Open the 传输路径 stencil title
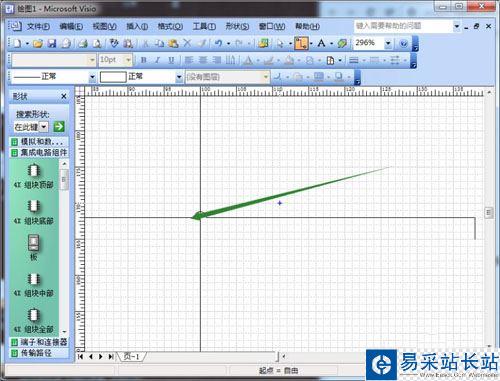This screenshot has height=381, width=500. (x=39, y=353)
